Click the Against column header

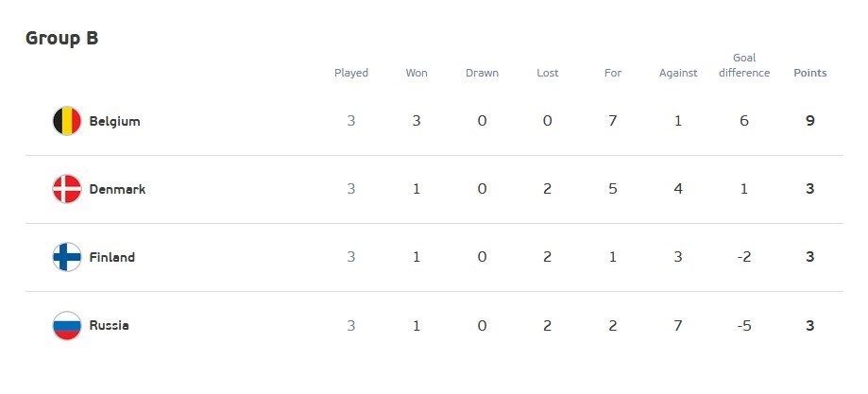[x=678, y=73]
